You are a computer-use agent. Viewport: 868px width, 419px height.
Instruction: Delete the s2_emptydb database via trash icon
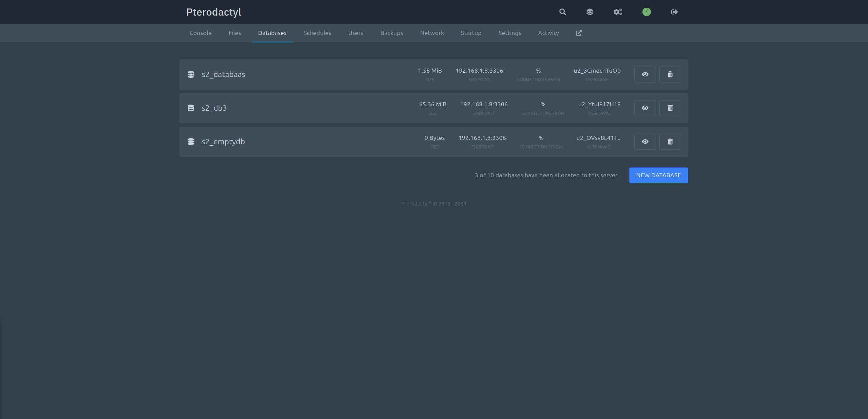point(670,142)
